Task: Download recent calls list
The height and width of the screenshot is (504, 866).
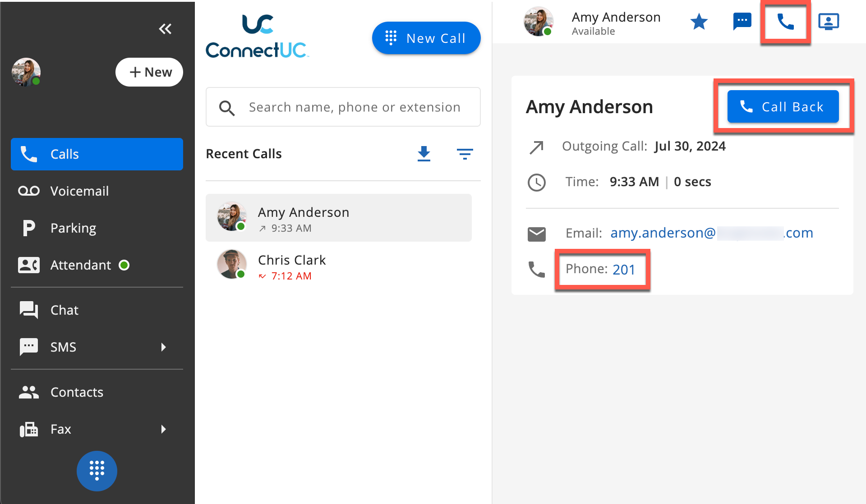Action: click(424, 154)
